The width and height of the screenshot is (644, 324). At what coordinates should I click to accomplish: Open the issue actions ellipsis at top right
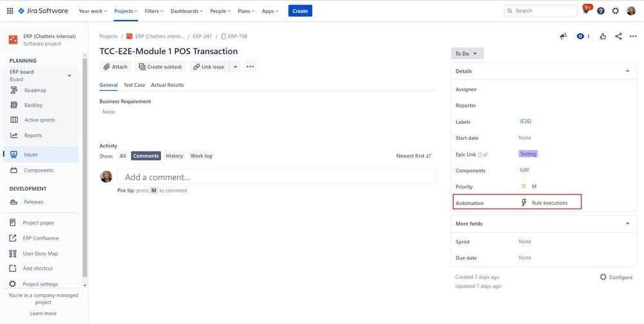pyautogui.click(x=633, y=37)
